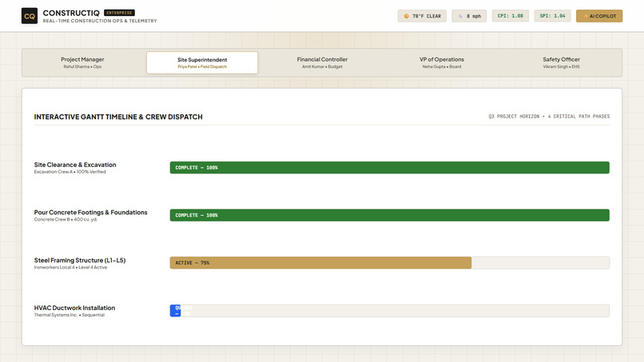Viewport: 644px width, 362px height.
Task: Click 'Concrete Crew B • 400 cu. yd.' text
Action: 66,220
